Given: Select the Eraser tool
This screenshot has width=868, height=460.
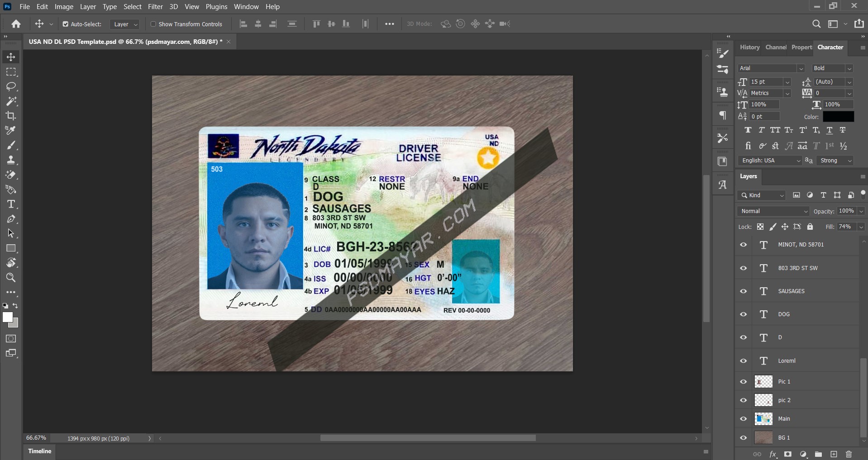Looking at the screenshot, I should [11, 175].
